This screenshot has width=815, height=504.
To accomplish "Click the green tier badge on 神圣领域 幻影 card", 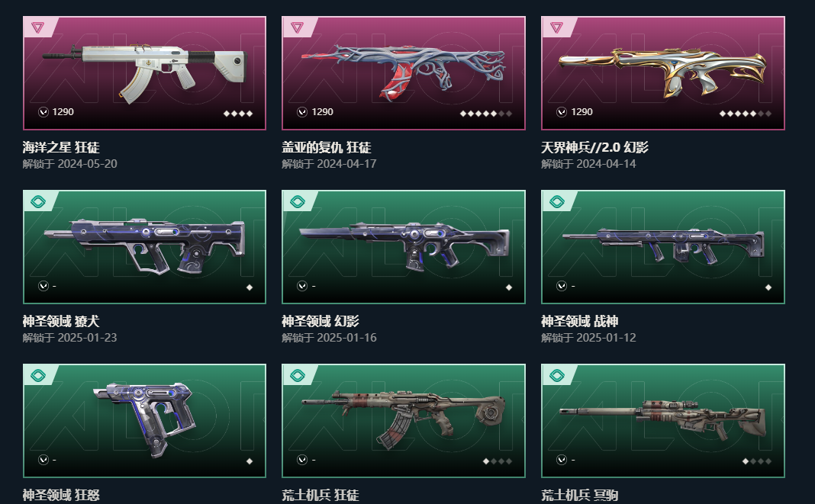I will point(298,201).
